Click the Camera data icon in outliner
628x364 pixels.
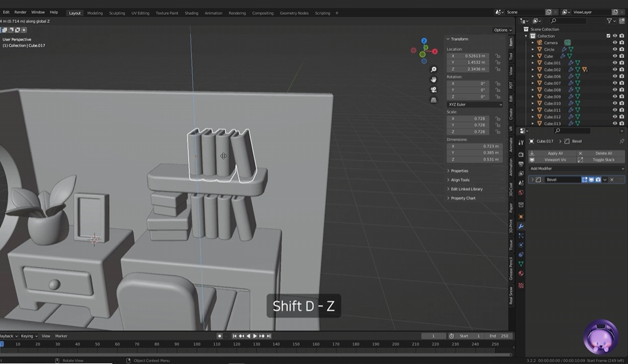tap(568, 42)
